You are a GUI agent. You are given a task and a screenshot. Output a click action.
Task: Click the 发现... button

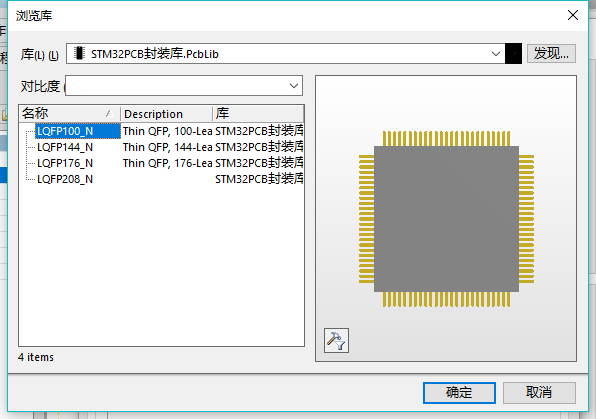coord(551,53)
